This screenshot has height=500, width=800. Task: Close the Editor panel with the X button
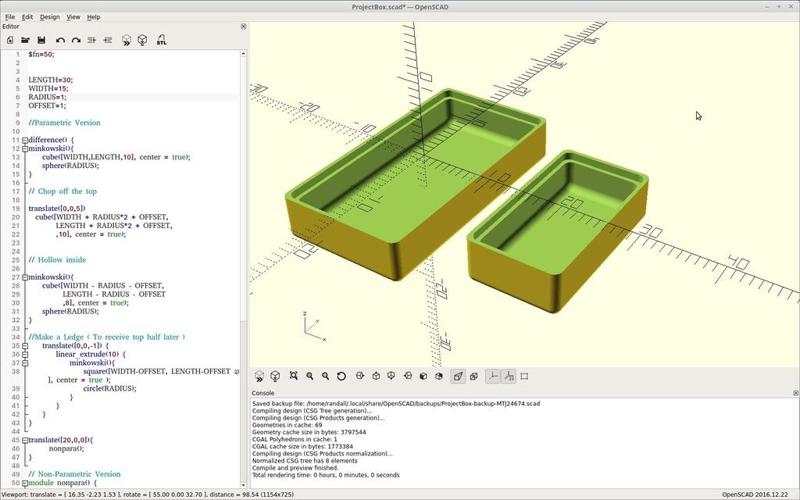click(x=241, y=27)
